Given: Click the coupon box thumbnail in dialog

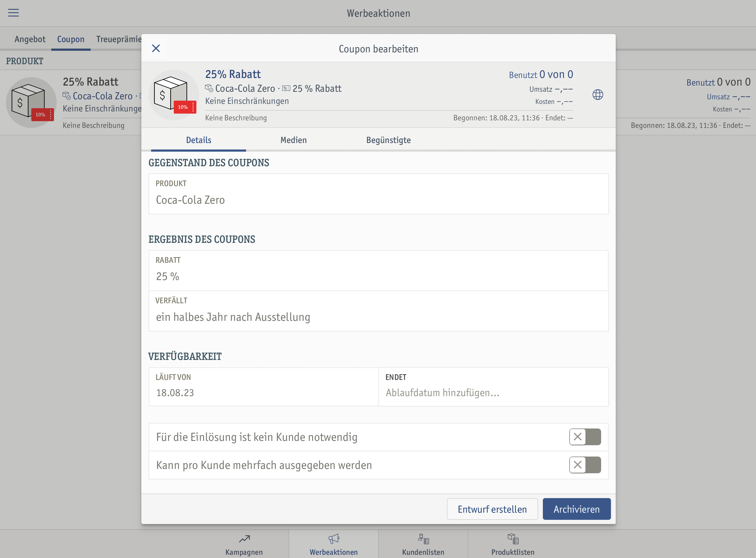Looking at the screenshot, I should [x=174, y=95].
